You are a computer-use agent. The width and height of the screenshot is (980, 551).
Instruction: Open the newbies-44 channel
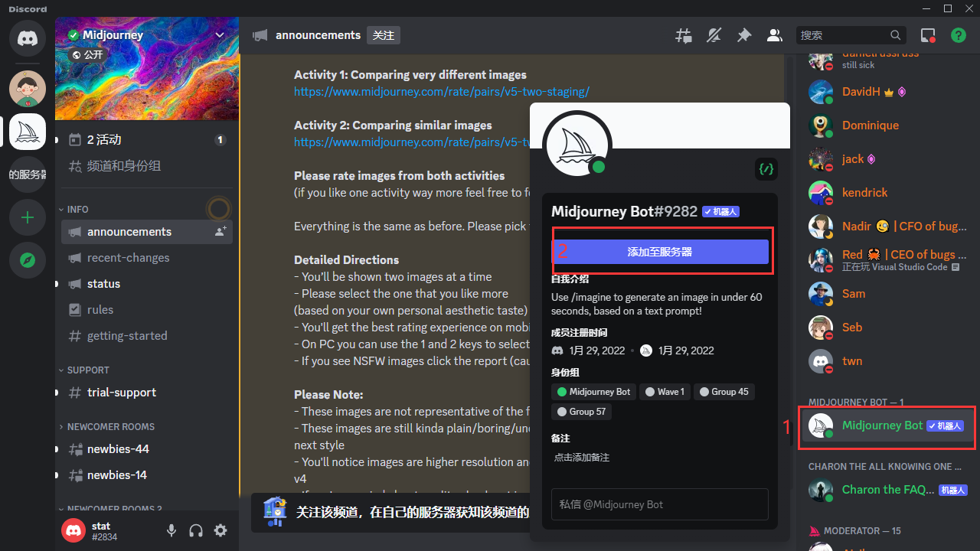coord(147,448)
